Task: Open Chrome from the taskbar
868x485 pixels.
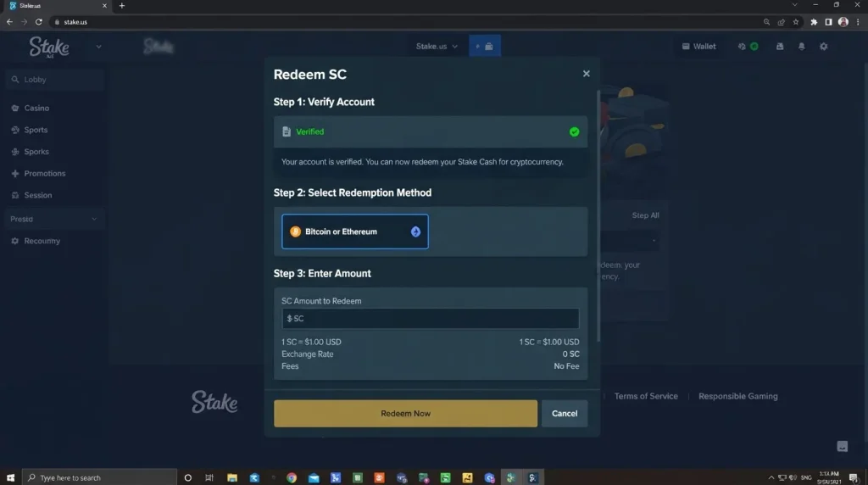Action: [x=292, y=477]
